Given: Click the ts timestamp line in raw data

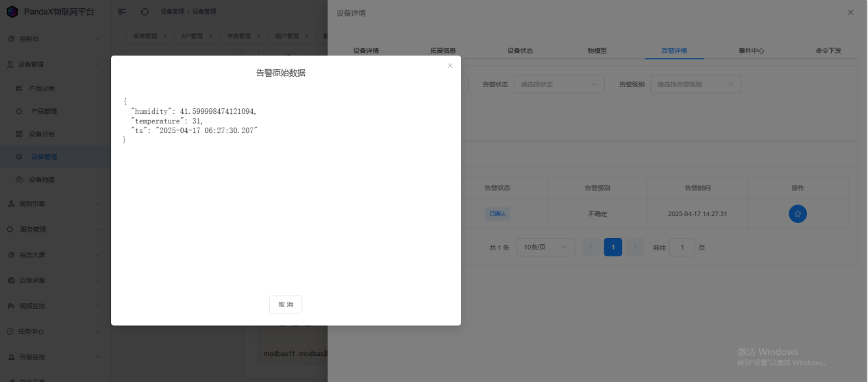Looking at the screenshot, I should (x=195, y=130).
